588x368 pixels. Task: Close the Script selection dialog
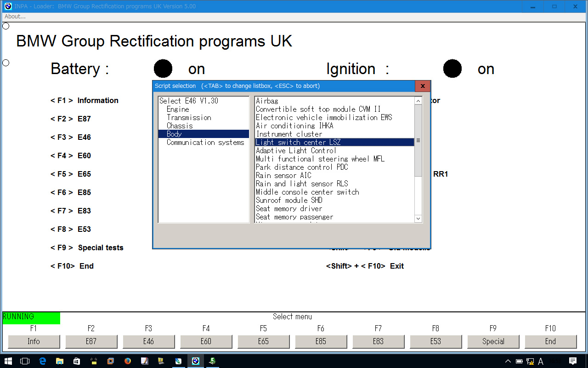click(x=423, y=86)
